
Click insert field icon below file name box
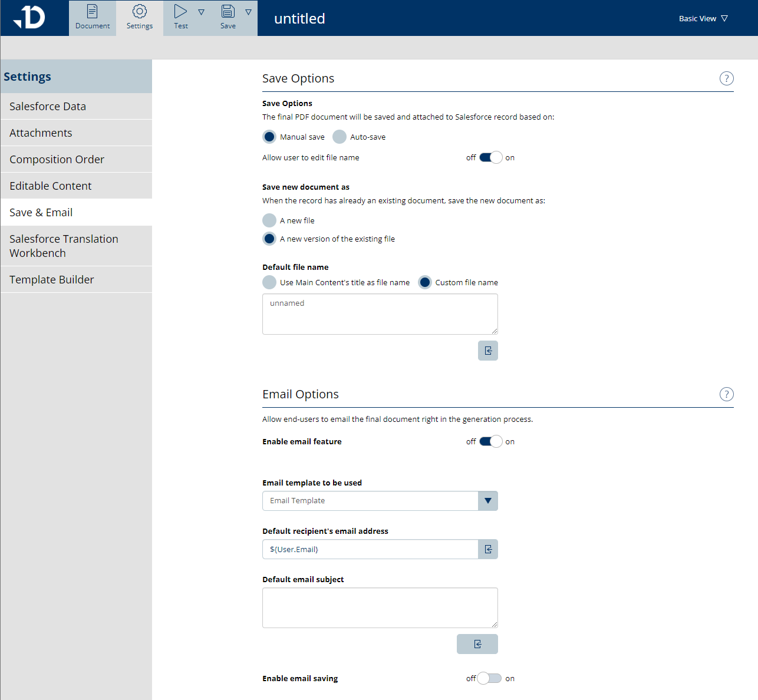(x=487, y=351)
